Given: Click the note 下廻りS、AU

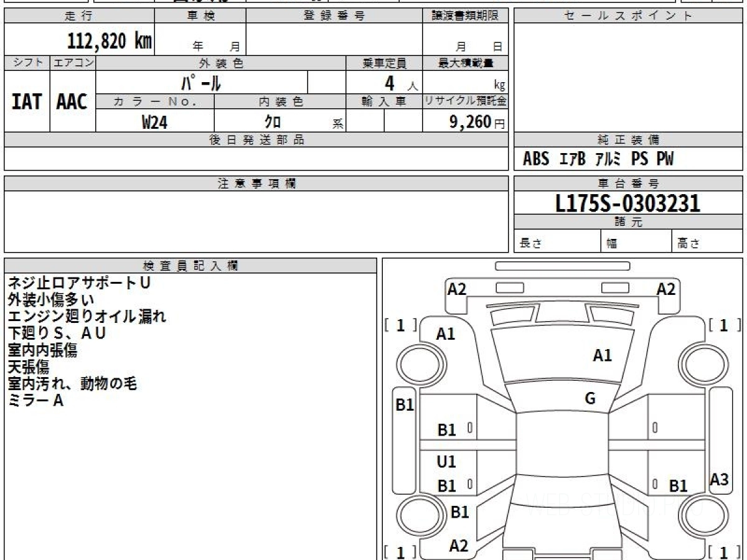Looking at the screenshot, I should pos(57,334).
